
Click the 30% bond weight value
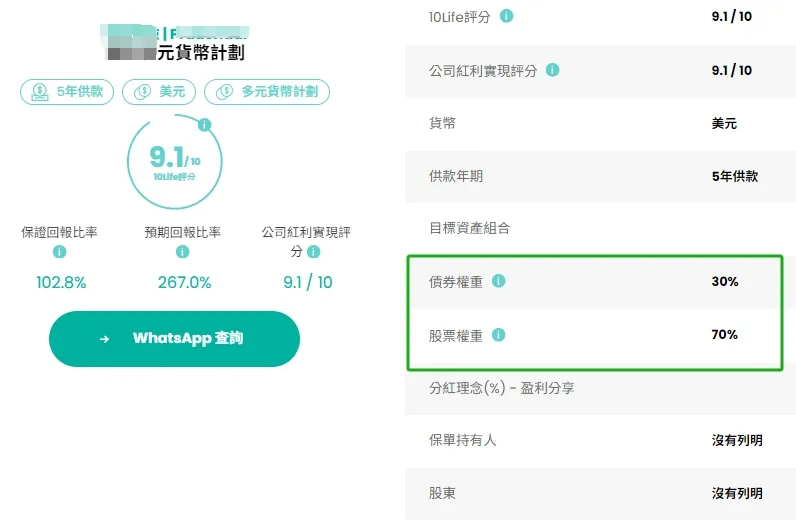[x=725, y=282]
